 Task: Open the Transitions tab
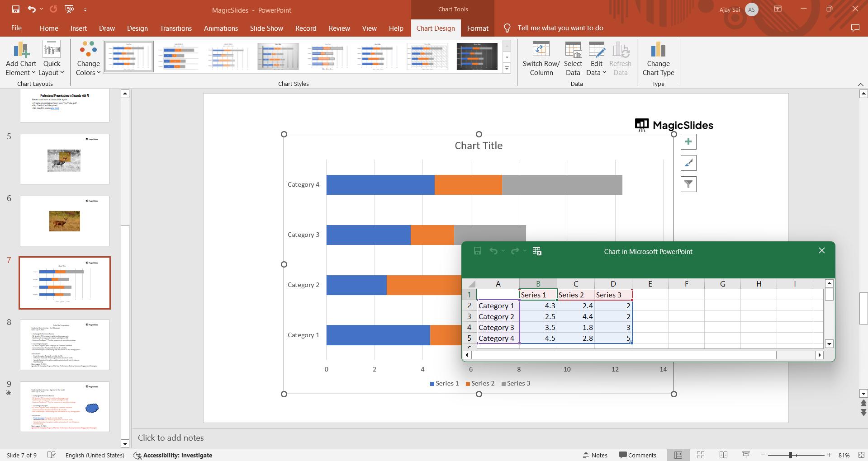click(176, 28)
